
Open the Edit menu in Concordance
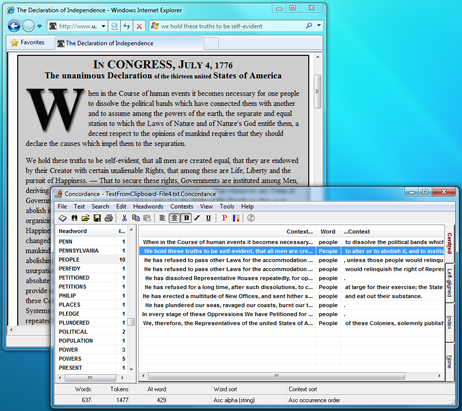(121, 206)
